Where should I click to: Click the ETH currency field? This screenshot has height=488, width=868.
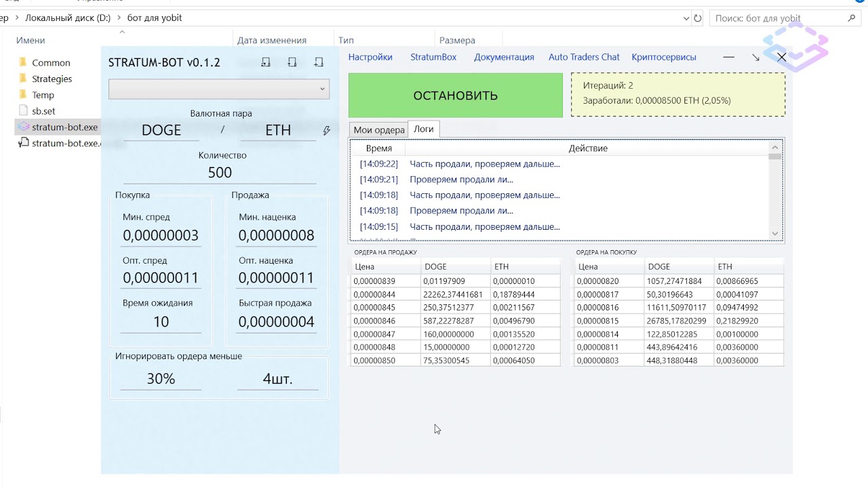[x=278, y=131]
